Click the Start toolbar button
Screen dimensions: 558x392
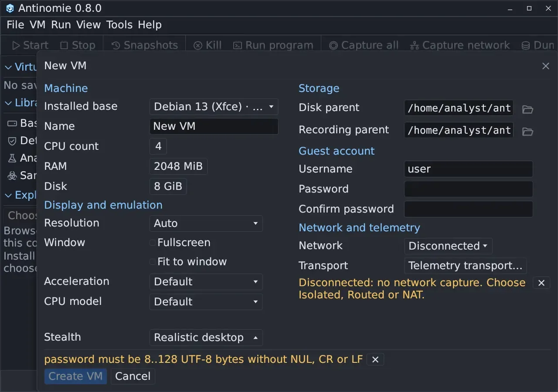click(30, 45)
